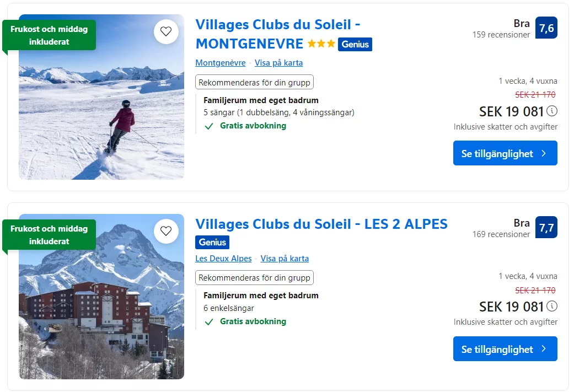Open the Les Deux Alpes location link
This screenshot has width=574, height=392.
pos(223,259)
